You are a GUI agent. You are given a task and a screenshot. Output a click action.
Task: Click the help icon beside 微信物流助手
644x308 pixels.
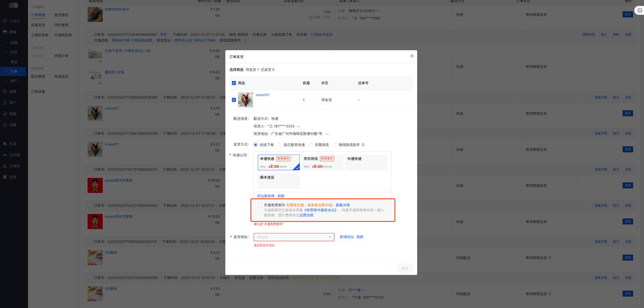coord(363,145)
